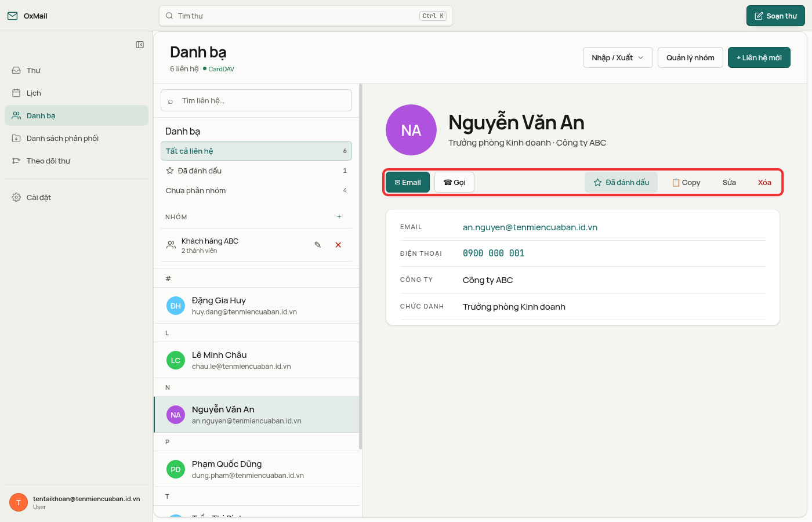Send email via the Email button
Viewport: 812px width, 522px height.
click(x=408, y=182)
